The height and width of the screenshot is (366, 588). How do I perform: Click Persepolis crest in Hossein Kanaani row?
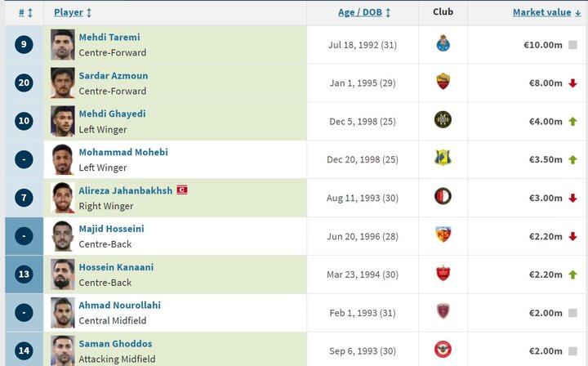click(443, 274)
